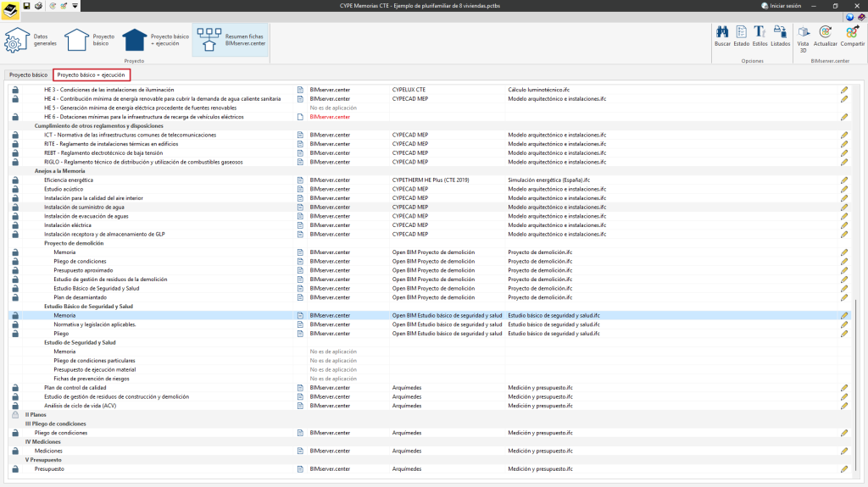This screenshot has width=868, height=487.
Task: Click the pencil icon for Plan de control de calidad
Action: click(x=843, y=388)
